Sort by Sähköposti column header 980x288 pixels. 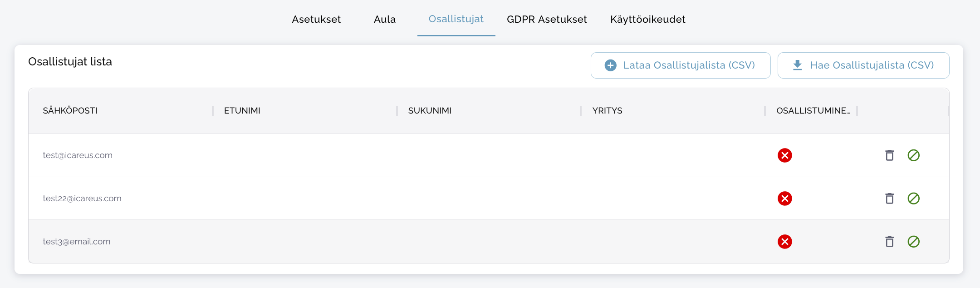tap(70, 111)
